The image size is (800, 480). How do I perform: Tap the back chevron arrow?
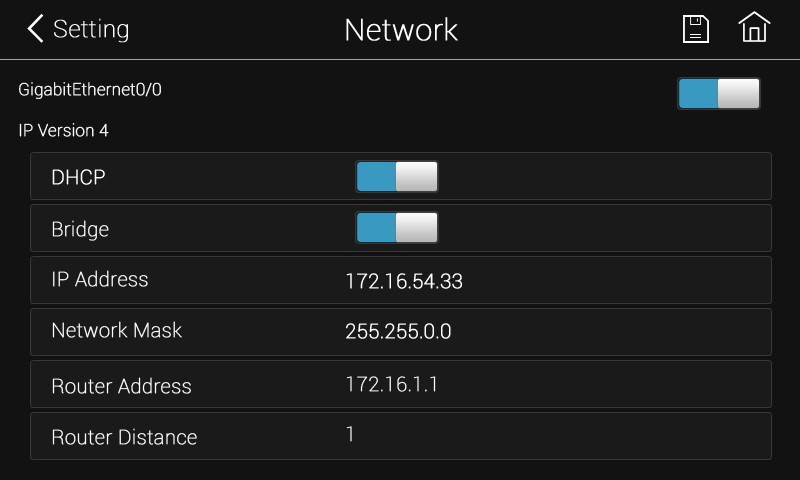coord(35,28)
